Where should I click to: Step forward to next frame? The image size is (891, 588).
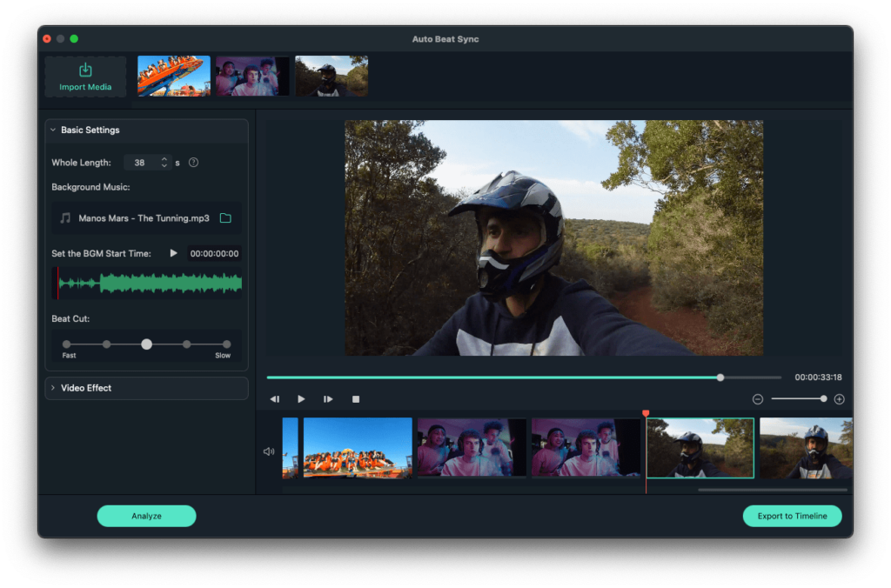coord(328,399)
